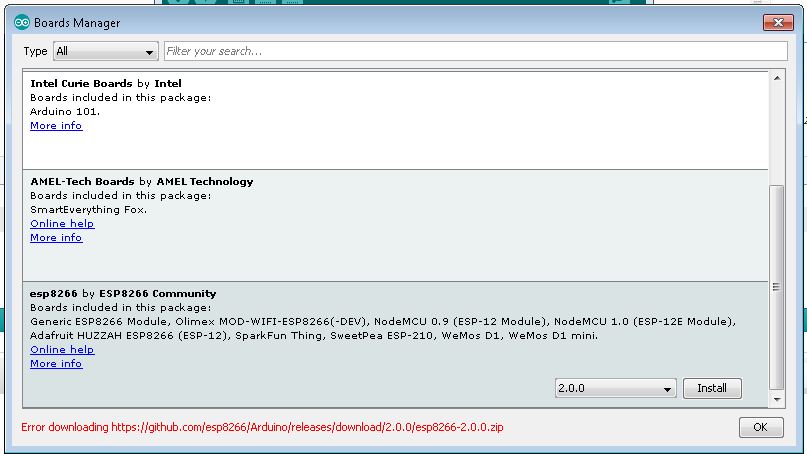Open Online help for AMEL-Tech Boards
Image resolution: width=807 pixels, height=454 pixels.
[62, 224]
